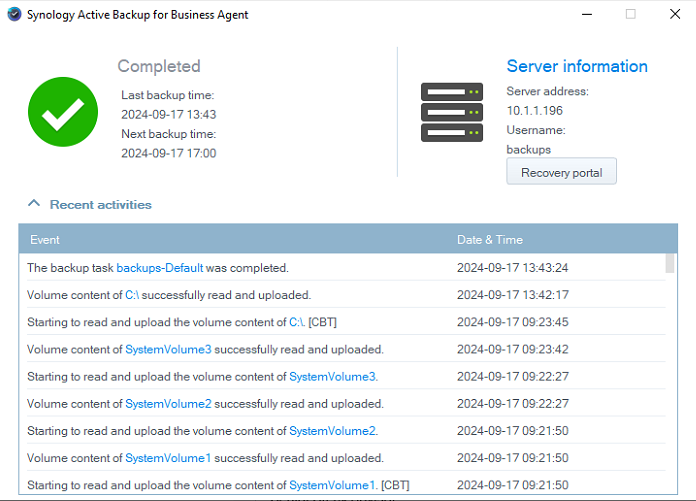The image size is (696, 501).
Task: Follow SystemVolume1 link in the Starting [CBT] row
Action: point(332,485)
